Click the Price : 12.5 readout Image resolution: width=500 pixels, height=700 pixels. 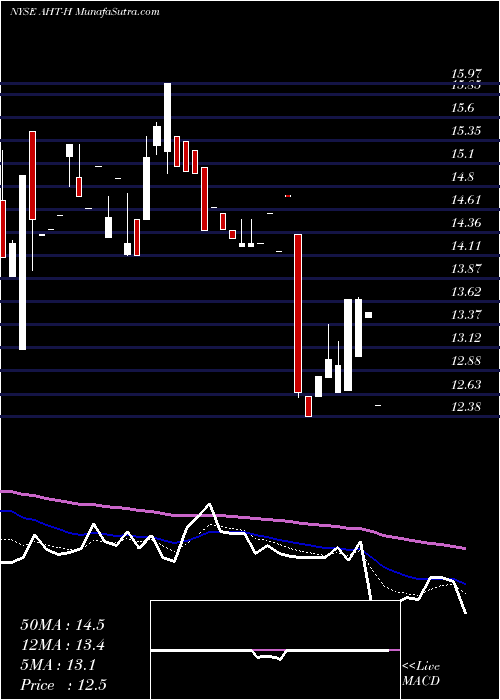click(x=63, y=685)
